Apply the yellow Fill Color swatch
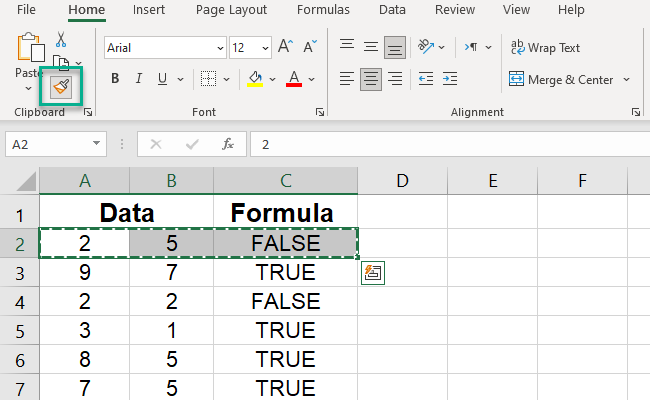The image size is (650, 400). [255, 79]
